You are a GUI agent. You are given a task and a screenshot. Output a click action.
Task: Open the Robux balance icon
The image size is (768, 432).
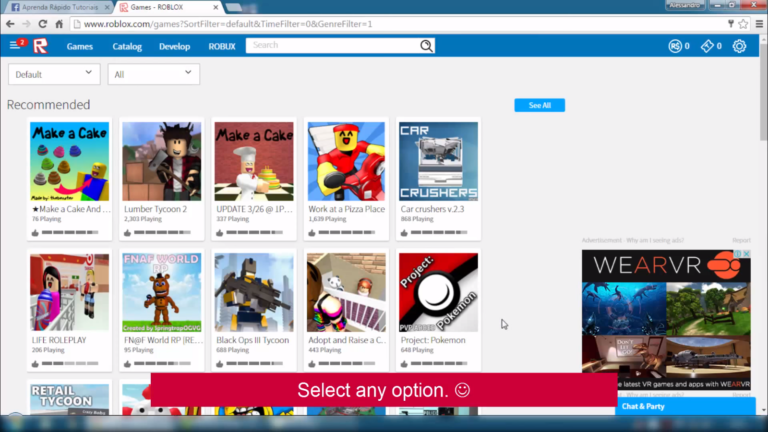(675, 46)
